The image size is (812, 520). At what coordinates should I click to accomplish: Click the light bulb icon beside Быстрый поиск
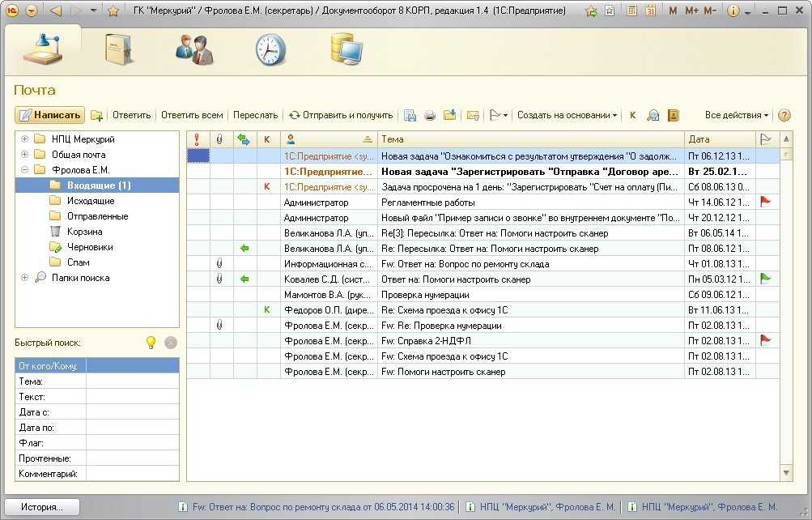150,343
